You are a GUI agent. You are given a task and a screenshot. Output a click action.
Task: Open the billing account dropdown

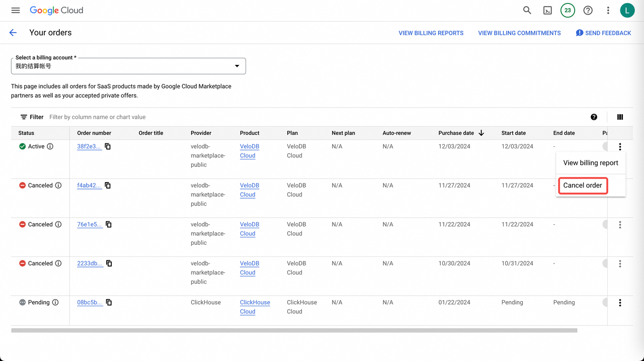(236, 65)
